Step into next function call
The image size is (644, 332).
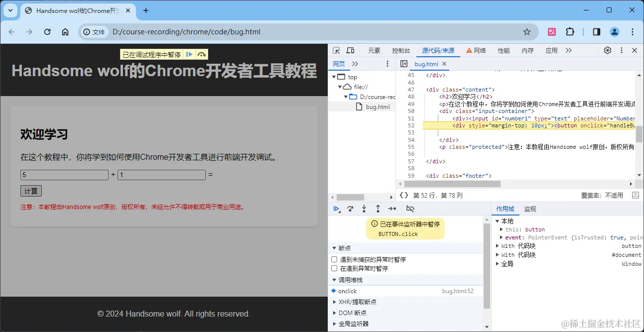pyautogui.click(x=364, y=209)
